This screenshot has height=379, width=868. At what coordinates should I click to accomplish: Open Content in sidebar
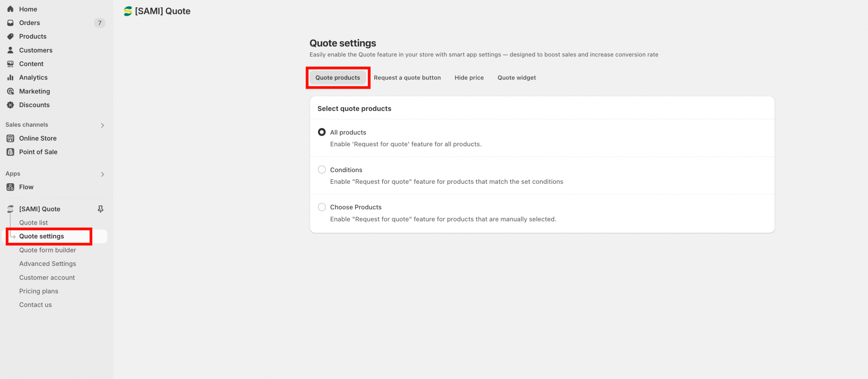click(31, 64)
